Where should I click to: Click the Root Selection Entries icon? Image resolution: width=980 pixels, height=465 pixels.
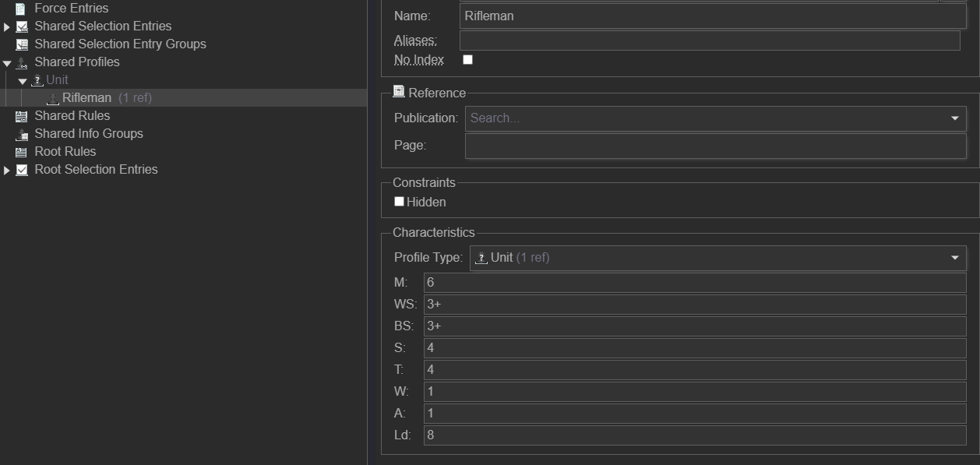(x=22, y=170)
